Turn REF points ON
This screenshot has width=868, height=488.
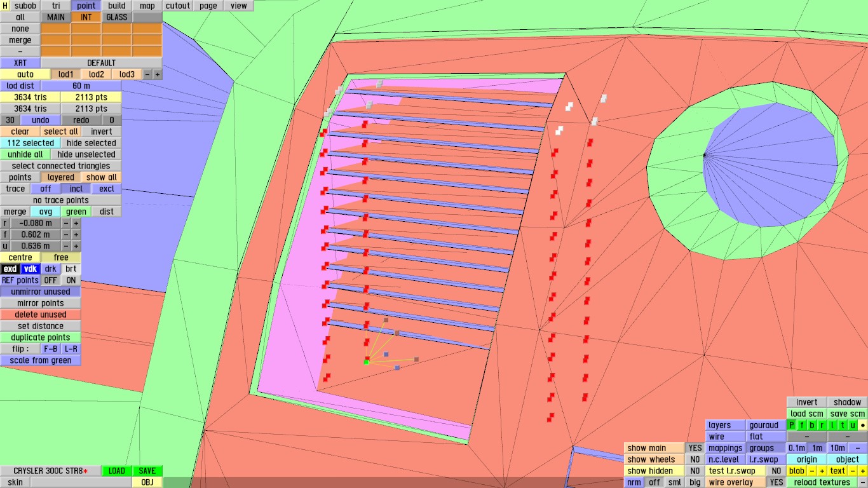(71, 280)
